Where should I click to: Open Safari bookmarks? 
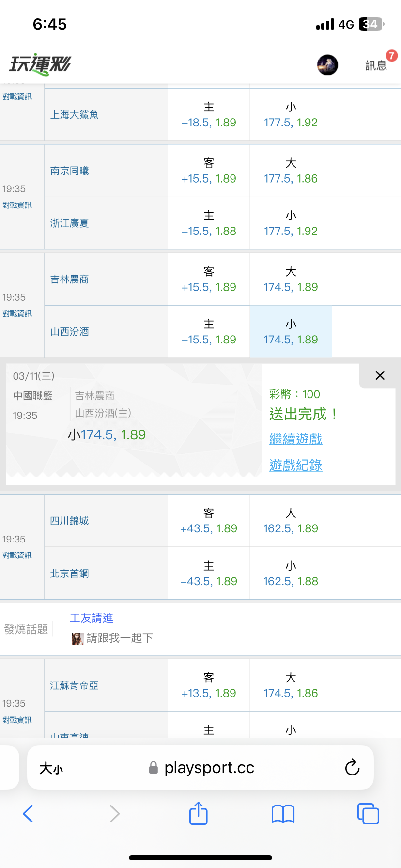pyautogui.click(x=283, y=814)
